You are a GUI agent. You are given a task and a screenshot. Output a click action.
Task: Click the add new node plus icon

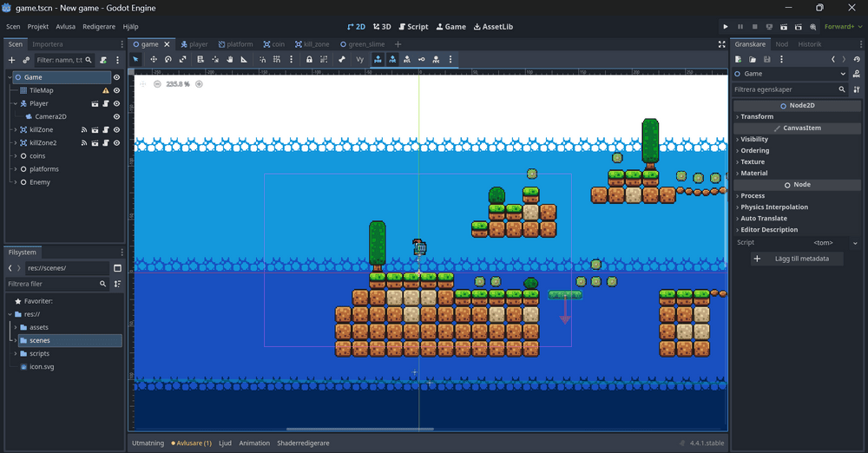11,60
